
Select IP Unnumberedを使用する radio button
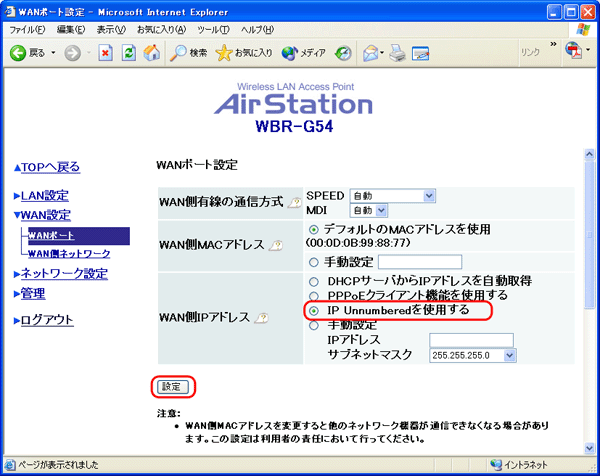314,311
